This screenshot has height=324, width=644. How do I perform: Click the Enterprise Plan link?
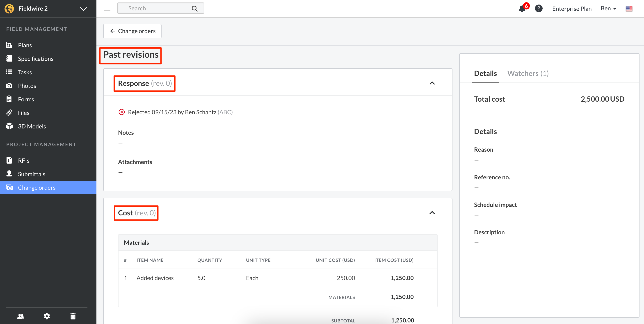tap(571, 9)
